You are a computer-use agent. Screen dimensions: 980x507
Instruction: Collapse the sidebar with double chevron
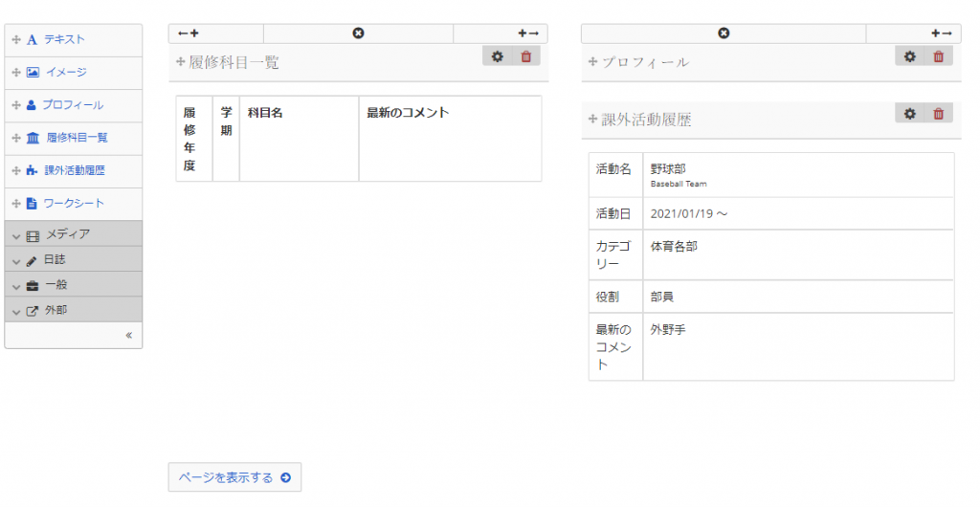128,336
